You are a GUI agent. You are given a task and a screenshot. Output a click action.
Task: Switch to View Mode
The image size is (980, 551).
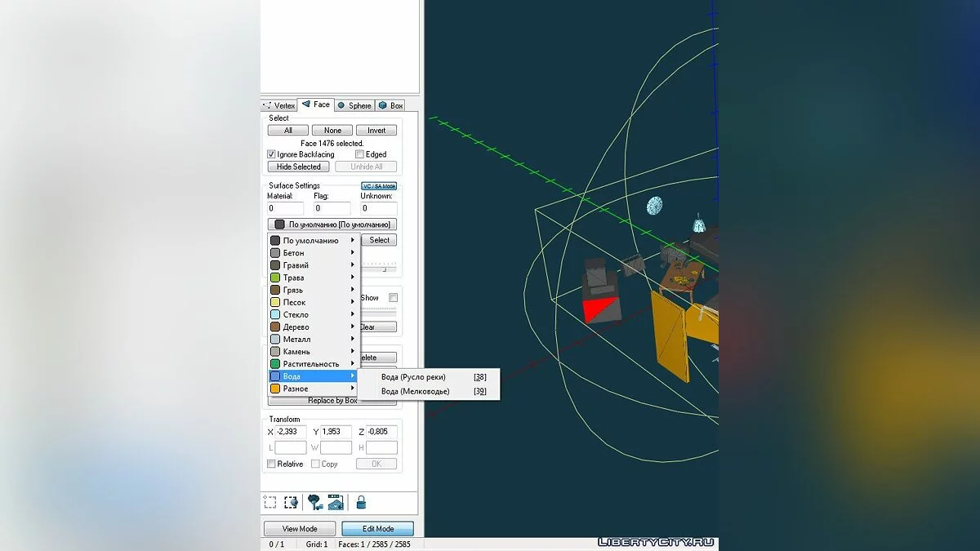pos(300,529)
